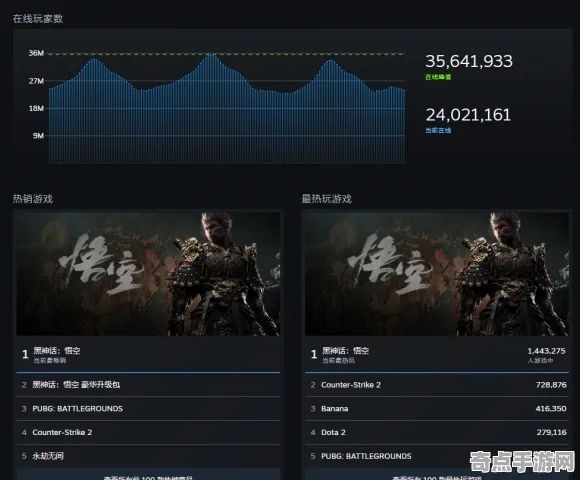Open the 最热玩游戏 Black Myth Wukong banner
The width and height of the screenshot is (580, 480).
click(x=437, y=274)
